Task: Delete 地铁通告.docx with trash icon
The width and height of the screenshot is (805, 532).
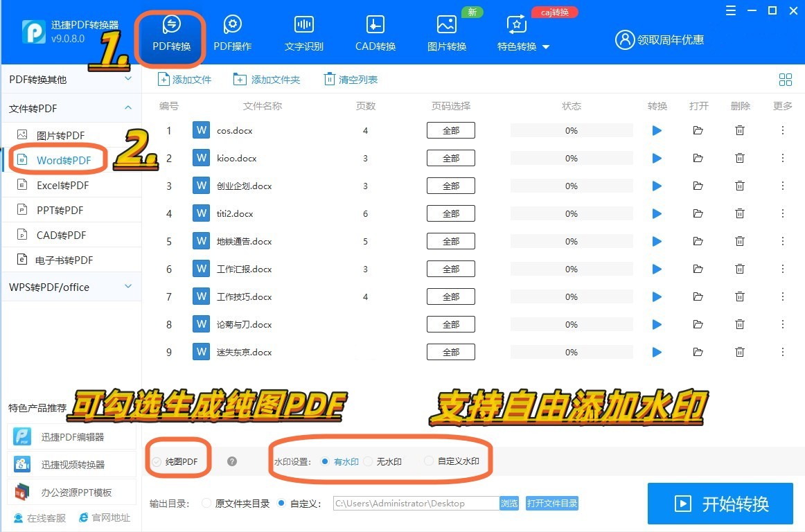Action: (739, 241)
